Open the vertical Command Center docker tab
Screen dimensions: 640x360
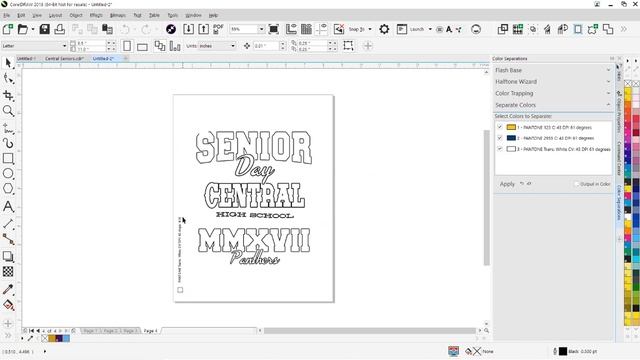[x=619, y=158]
